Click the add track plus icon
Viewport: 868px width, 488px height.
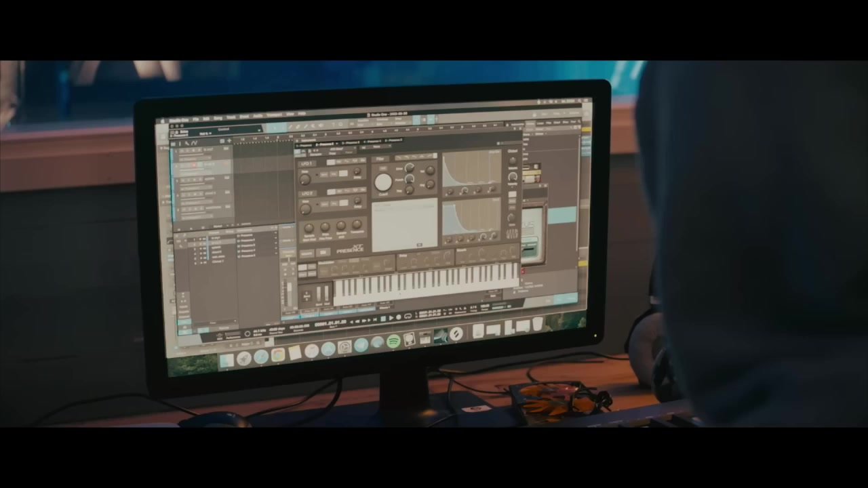[229, 141]
